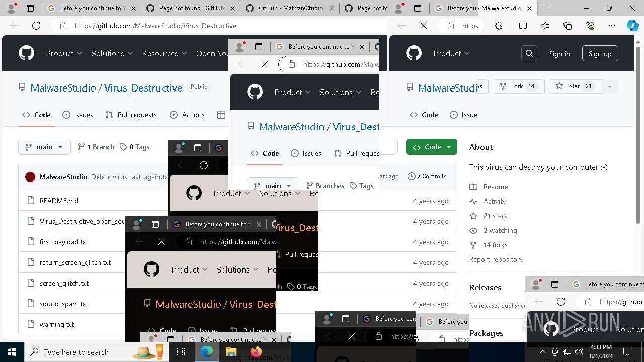Open tab actions icon beside top-left profile avatar
This screenshot has height=362, width=644.
[x=30, y=8]
